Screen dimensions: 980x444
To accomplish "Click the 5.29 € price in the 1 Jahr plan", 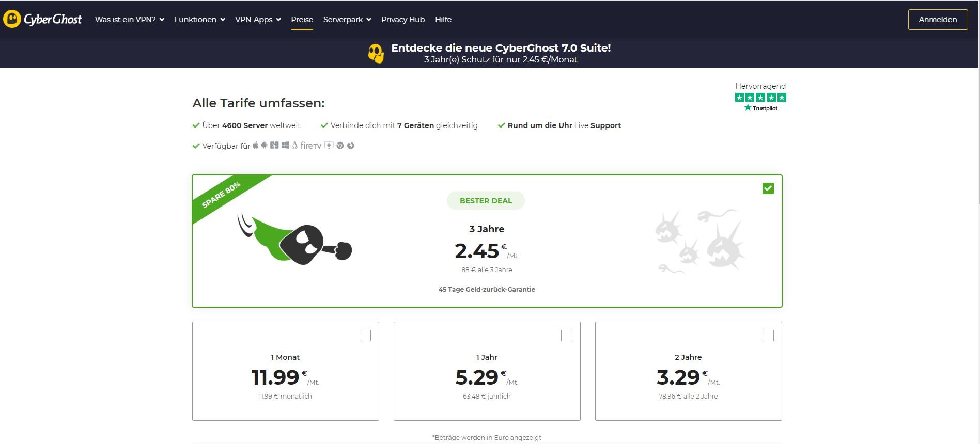I will point(487,377).
